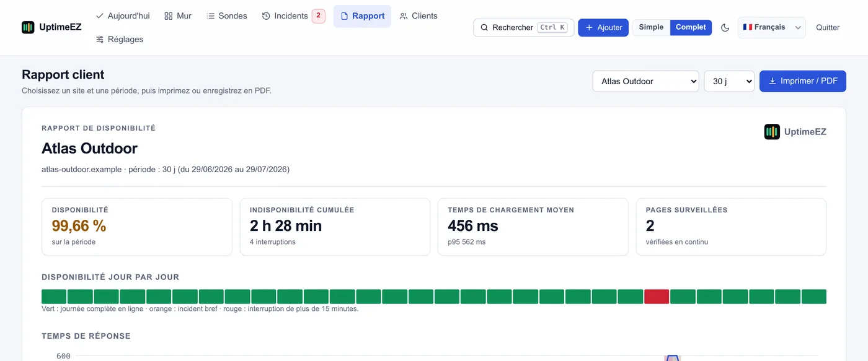Click the UptimeEZ logo icon in the header
Viewport: 868px width, 361px height.
coord(28,27)
